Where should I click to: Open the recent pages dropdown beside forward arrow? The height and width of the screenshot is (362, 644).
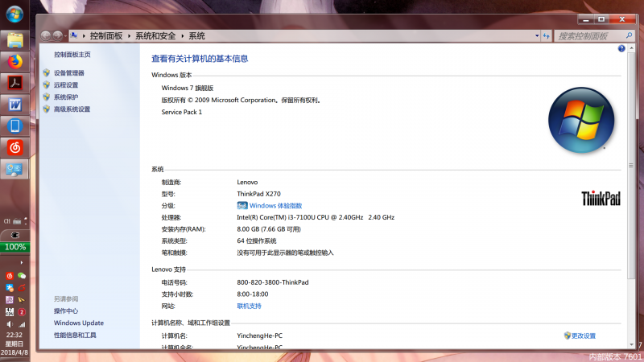66,36
